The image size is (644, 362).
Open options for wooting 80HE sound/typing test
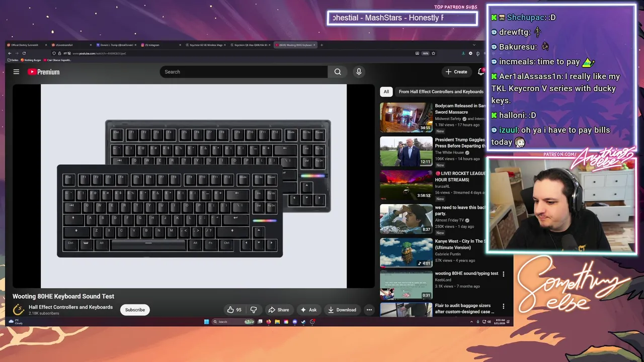click(503, 274)
